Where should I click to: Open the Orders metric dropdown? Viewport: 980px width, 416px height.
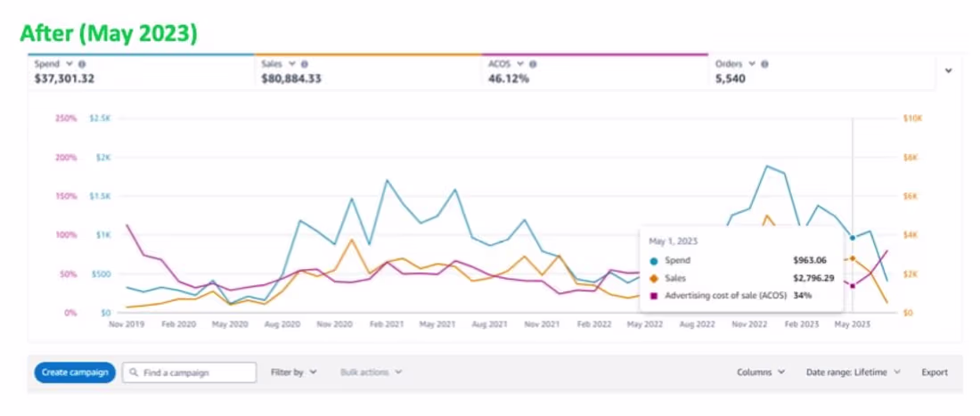click(x=753, y=64)
